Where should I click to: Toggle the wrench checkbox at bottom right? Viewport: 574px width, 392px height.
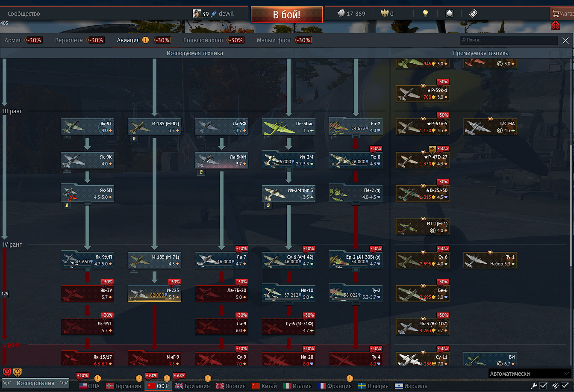(544, 386)
